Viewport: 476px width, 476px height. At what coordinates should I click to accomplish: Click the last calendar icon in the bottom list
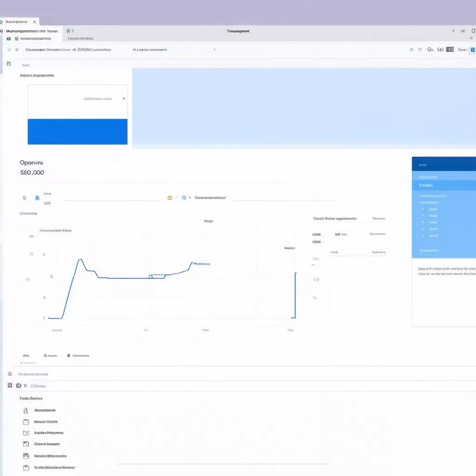tap(26, 468)
